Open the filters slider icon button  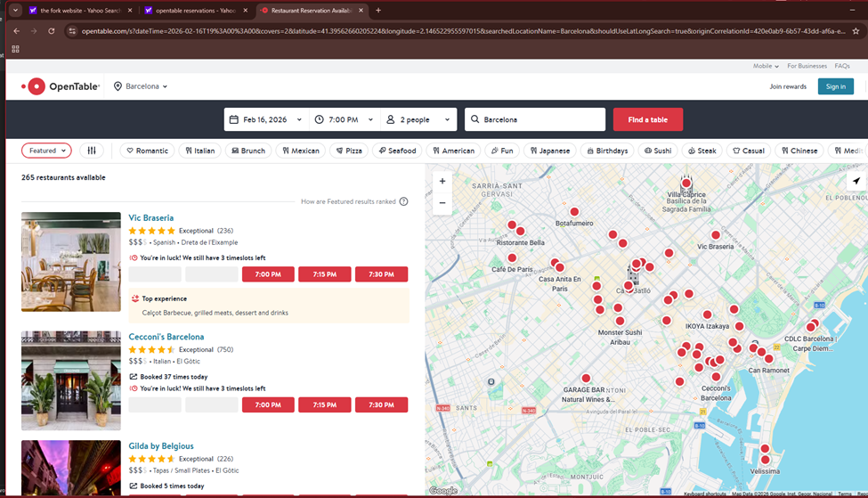(x=92, y=151)
